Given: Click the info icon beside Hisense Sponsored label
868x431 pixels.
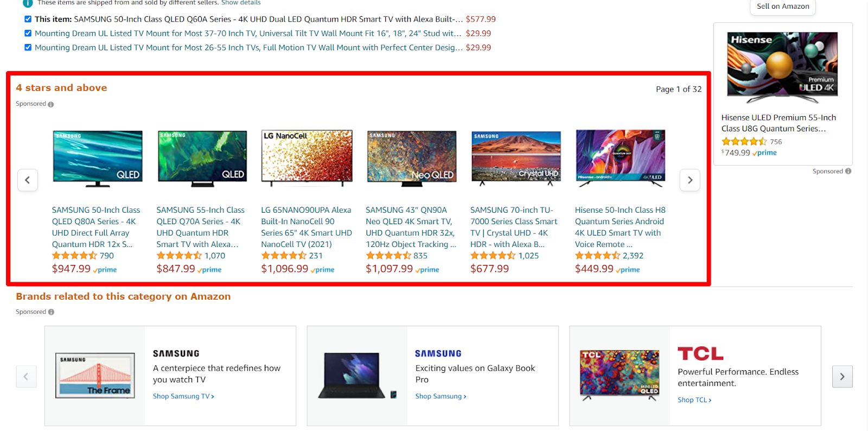Looking at the screenshot, I should point(848,171).
